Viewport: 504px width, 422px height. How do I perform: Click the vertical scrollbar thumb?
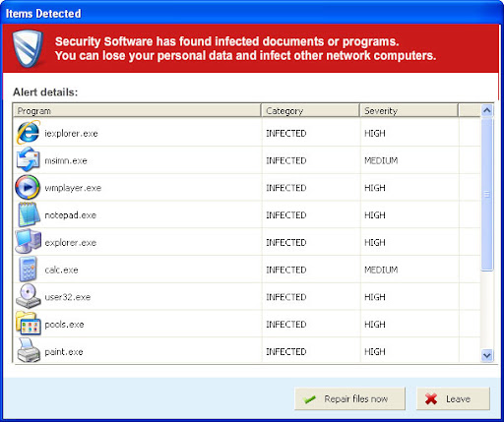coord(487,195)
